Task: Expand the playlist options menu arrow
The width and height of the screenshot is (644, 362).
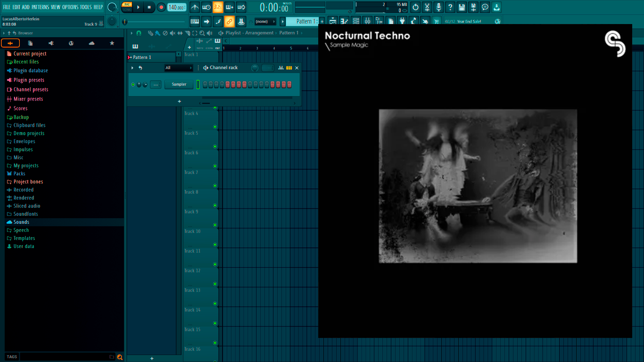Action: coord(131,33)
